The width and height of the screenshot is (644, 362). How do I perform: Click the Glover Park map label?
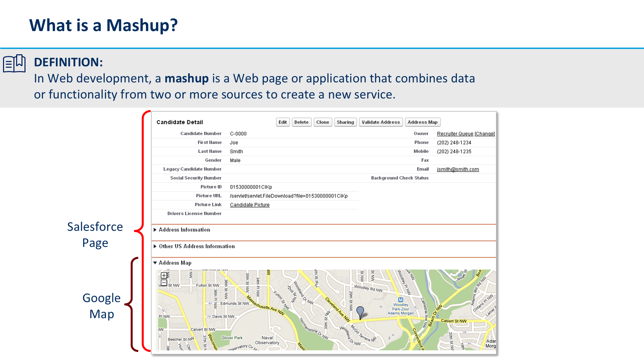(232, 338)
